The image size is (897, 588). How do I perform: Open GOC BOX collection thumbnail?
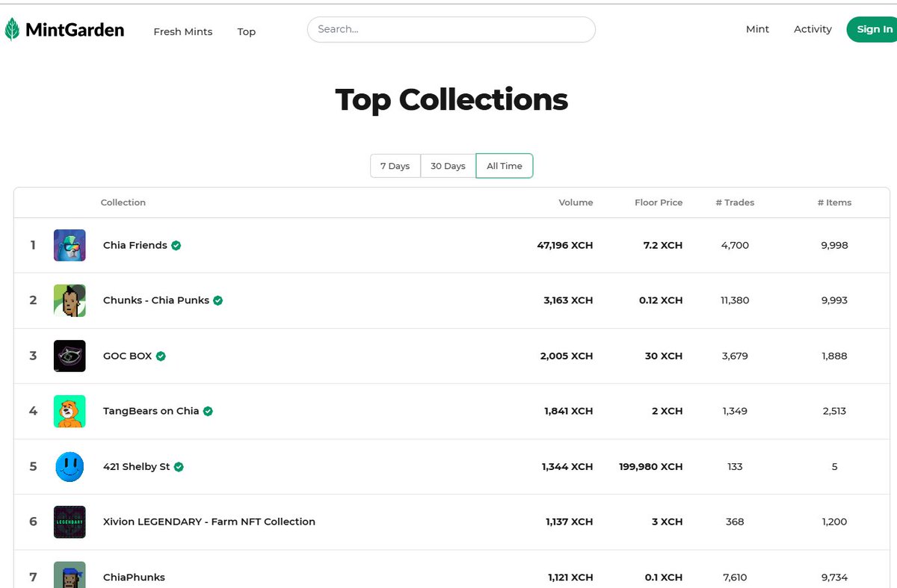click(x=70, y=356)
